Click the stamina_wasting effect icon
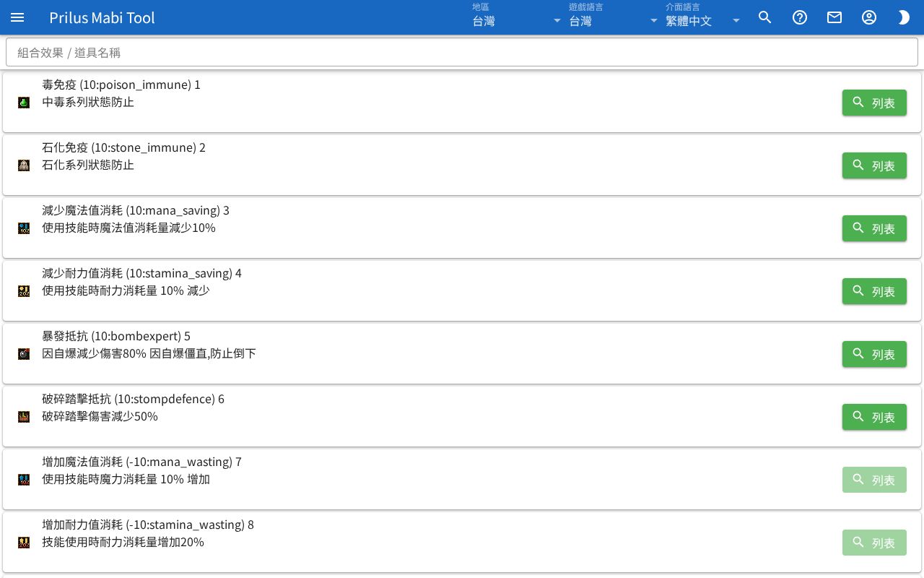Viewport: 924px width, 578px height. click(x=24, y=543)
